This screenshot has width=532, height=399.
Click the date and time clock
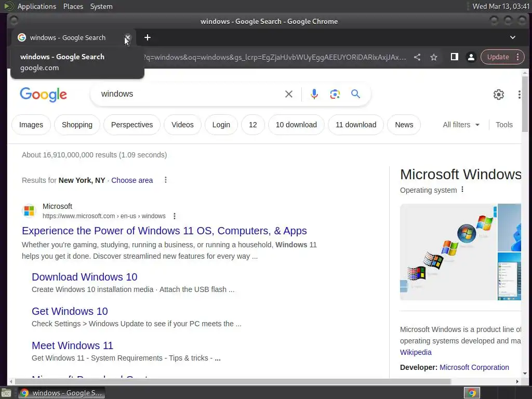tap(501, 6)
